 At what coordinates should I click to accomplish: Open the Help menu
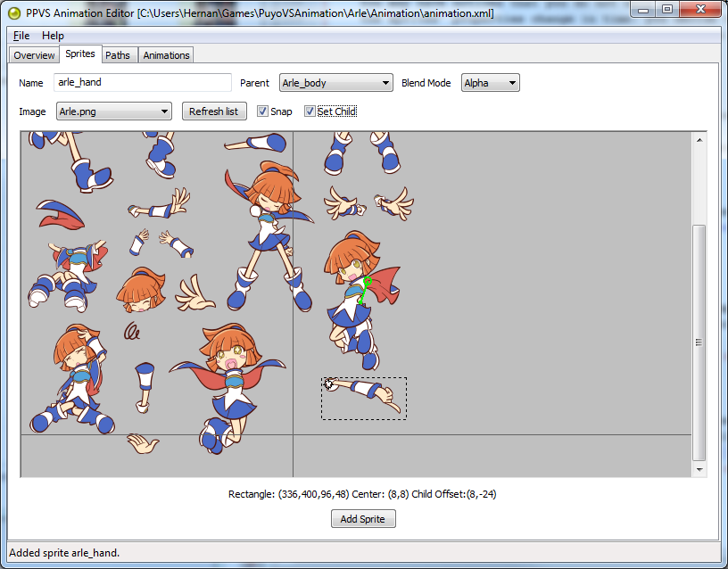(x=53, y=36)
